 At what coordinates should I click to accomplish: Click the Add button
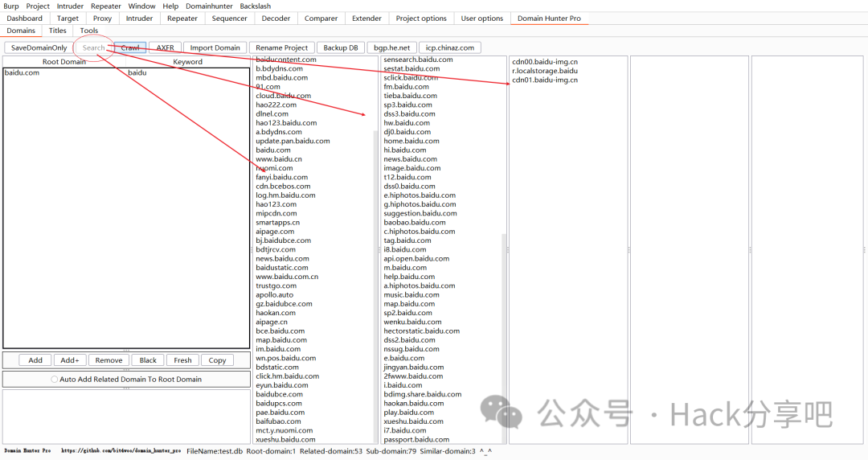pos(35,360)
